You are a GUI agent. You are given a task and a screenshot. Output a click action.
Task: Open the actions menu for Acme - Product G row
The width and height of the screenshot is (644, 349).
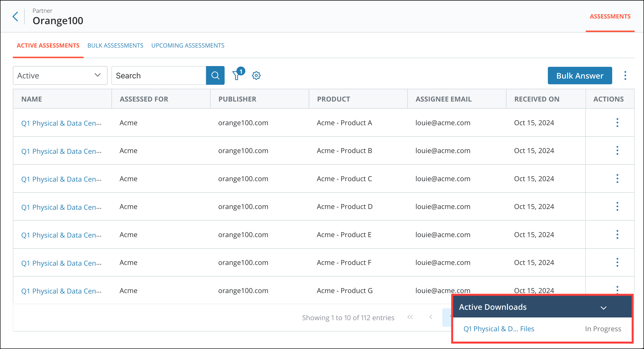tap(617, 291)
